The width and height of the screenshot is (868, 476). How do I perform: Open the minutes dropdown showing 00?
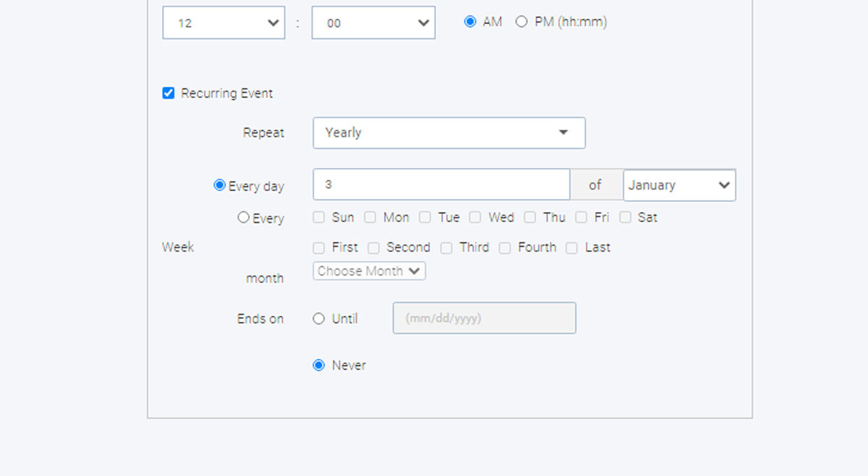coord(373,23)
